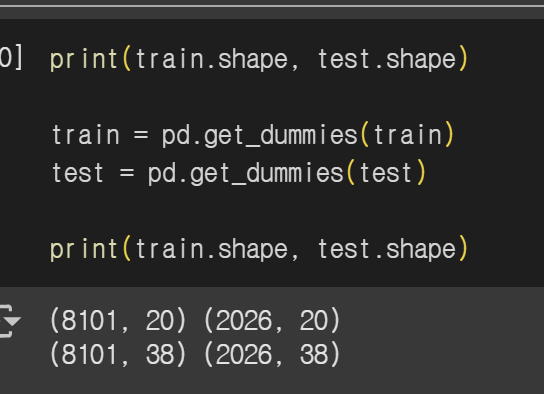Toggle the cell output visibility icon

[x=10, y=321]
